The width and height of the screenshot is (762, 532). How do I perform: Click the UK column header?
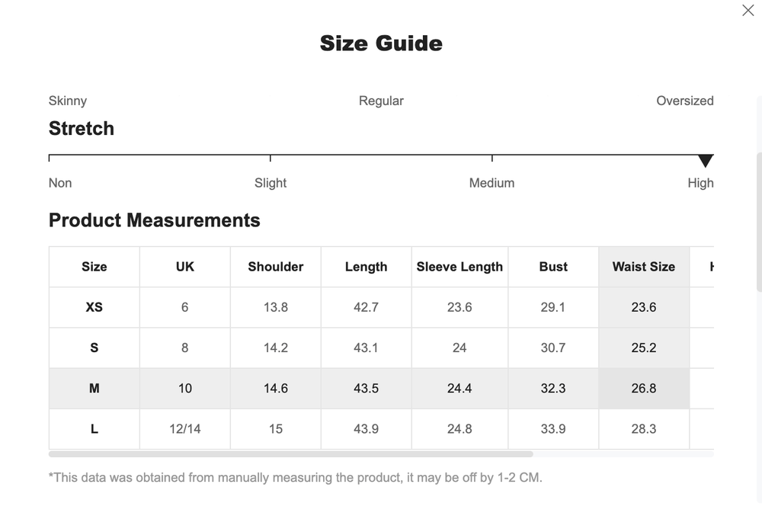[184, 267]
